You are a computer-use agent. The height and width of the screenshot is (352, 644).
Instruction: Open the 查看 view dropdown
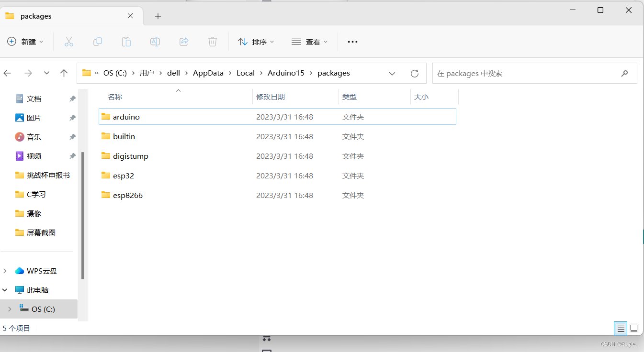click(x=310, y=42)
